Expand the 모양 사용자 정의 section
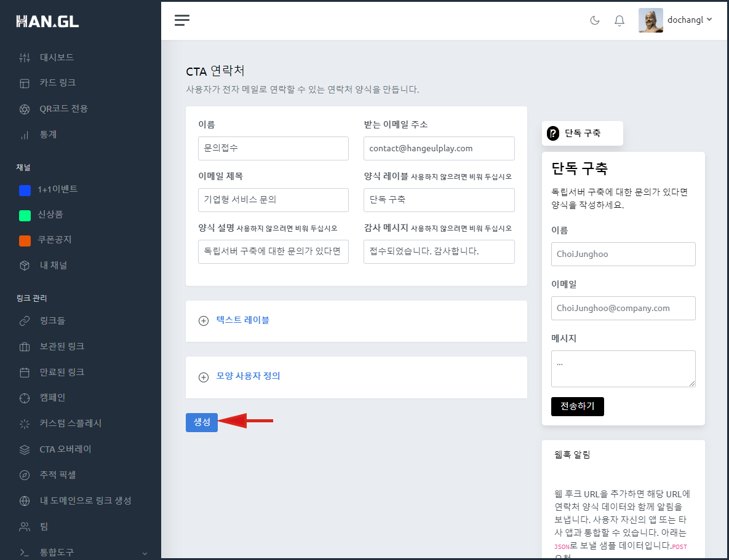Viewport: 729px width, 560px height. tap(249, 376)
